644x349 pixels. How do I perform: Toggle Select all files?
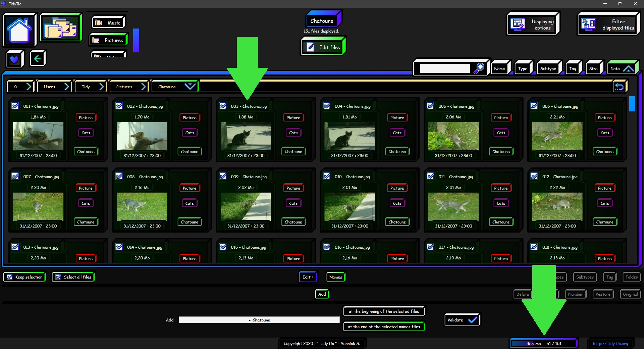(74, 277)
